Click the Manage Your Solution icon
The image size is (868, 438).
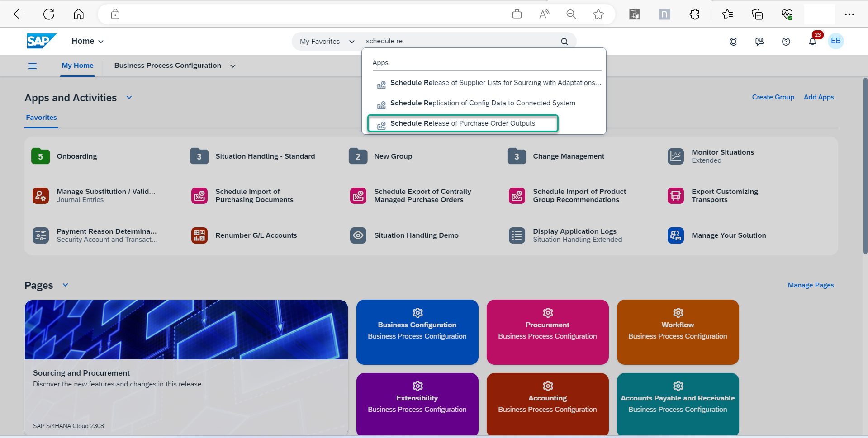(676, 235)
